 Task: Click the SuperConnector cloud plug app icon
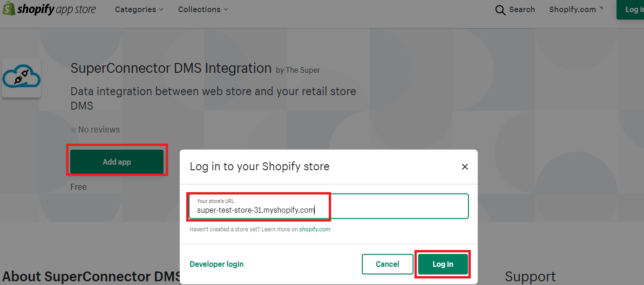click(x=21, y=78)
